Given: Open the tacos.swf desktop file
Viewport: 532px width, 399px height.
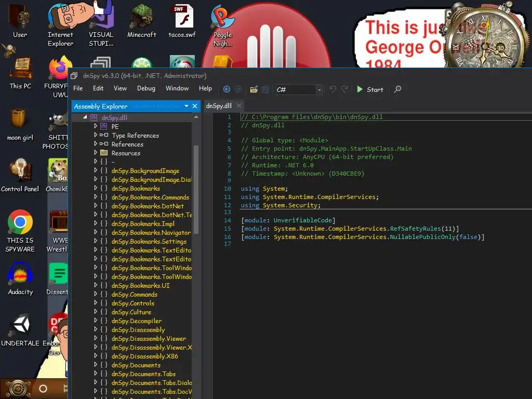Looking at the screenshot, I should 182,21.
